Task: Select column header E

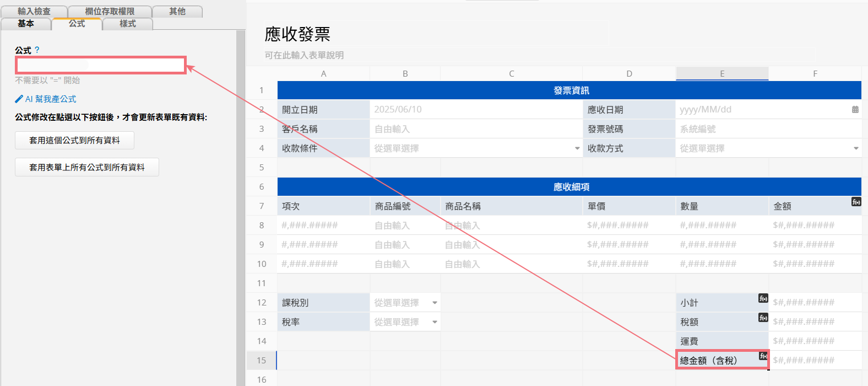Action: (x=722, y=74)
